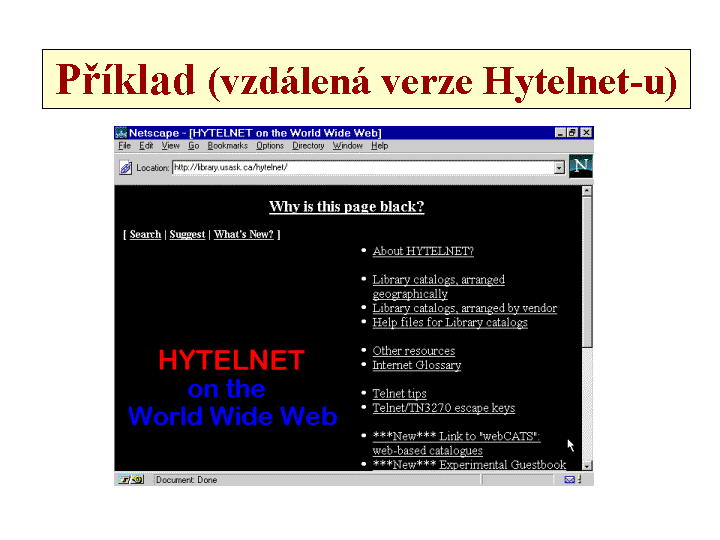720x540 pixels.
Task: Click the vertical scrollbar up arrow
Action: pos(587,191)
